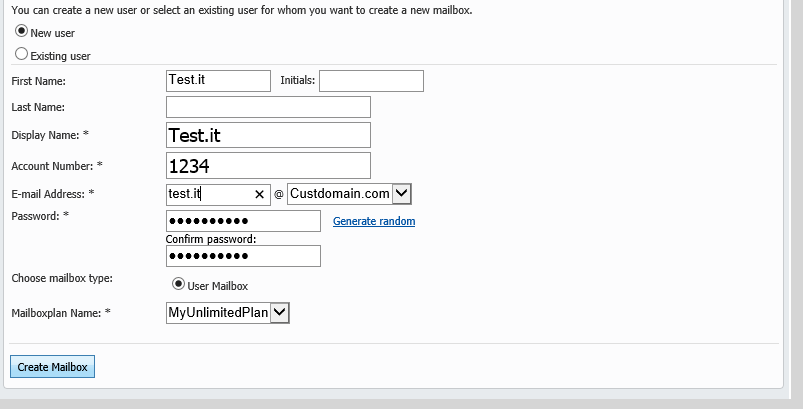The image size is (803, 409).
Task: Click the E-mail Address label
Action: tap(53, 194)
